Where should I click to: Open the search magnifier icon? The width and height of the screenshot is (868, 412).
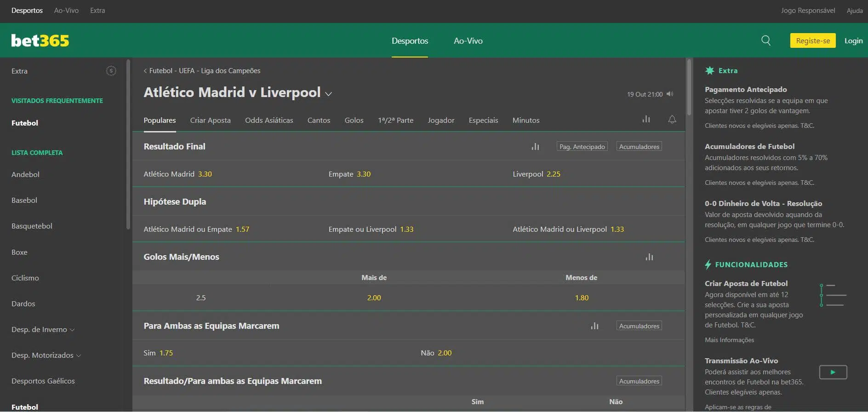click(x=766, y=40)
